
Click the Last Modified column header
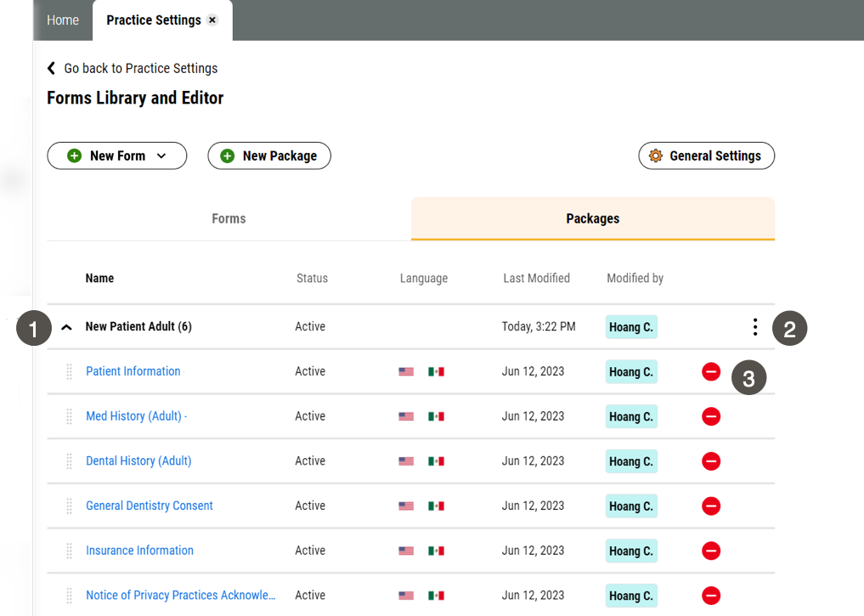(x=537, y=278)
